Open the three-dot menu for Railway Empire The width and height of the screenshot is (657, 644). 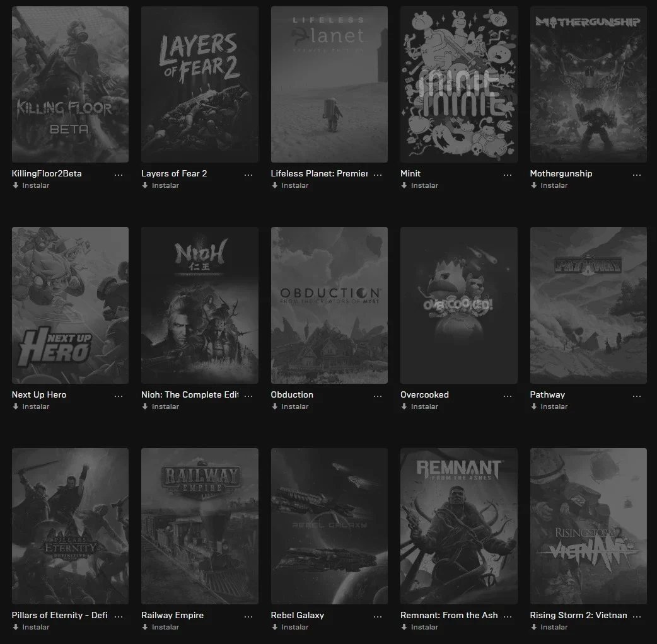point(248,616)
